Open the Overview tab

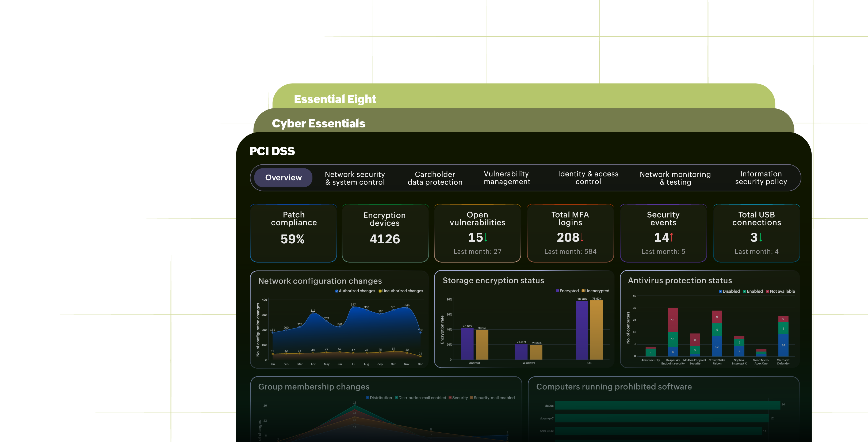283,178
